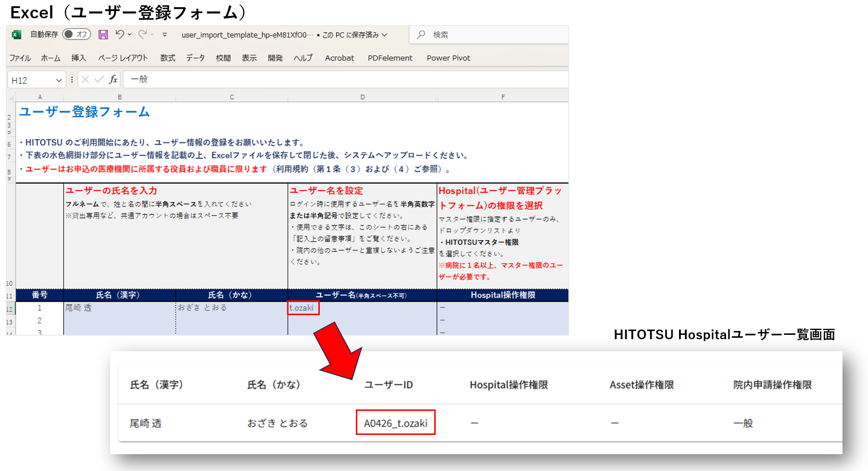Open the Power Pivot ribbon tab
This screenshot has height=471, width=868.
pyautogui.click(x=448, y=58)
